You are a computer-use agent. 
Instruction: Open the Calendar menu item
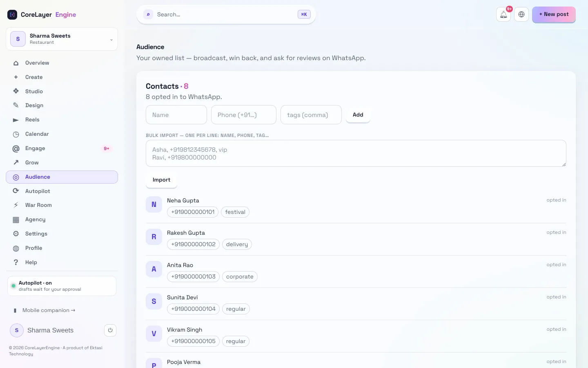point(62,134)
